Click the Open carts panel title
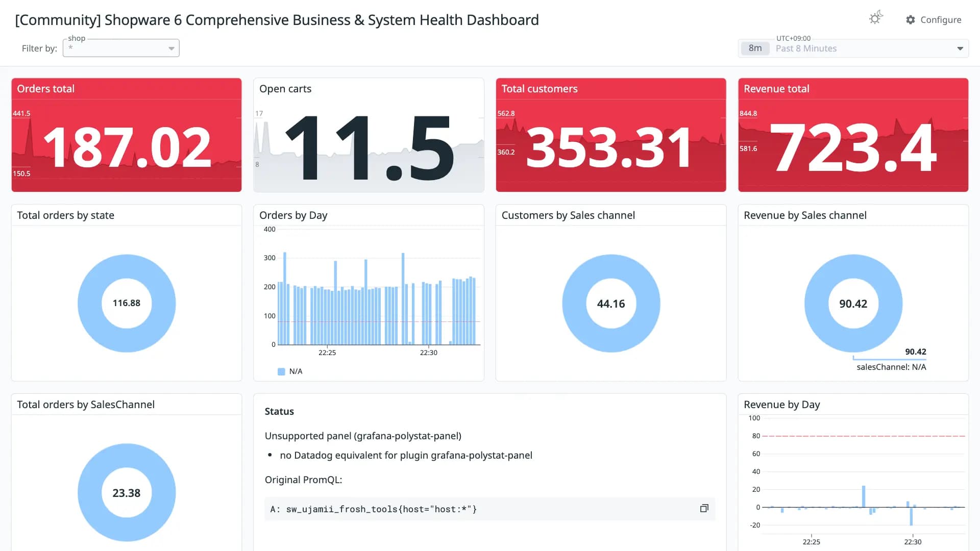Image resolution: width=980 pixels, height=551 pixels. pos(285,89)
